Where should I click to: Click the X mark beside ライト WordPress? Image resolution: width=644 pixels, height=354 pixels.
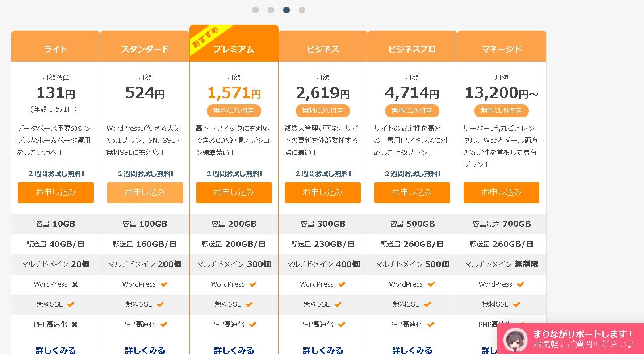(x=75, y=284)
